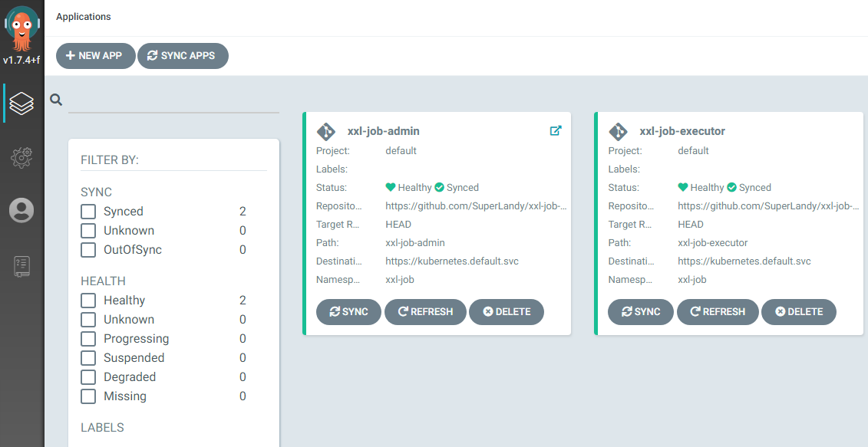This screenshot has width=868, height=447.
Task: Click xxl-job-admin destination kubernetes.default.svc
Action: coord(452,261)
